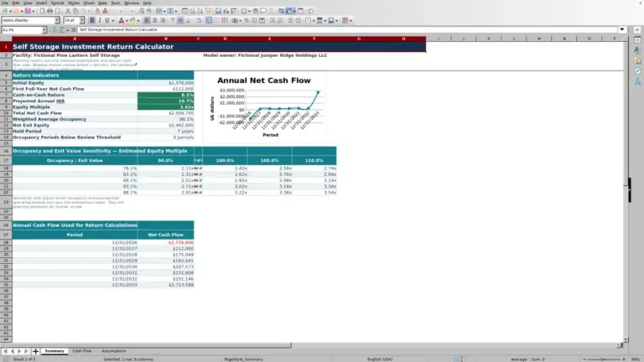Click the font color red A swatch
Image resolution: width=644 pixels, height=362 pixels.
(x=121, y=20)
